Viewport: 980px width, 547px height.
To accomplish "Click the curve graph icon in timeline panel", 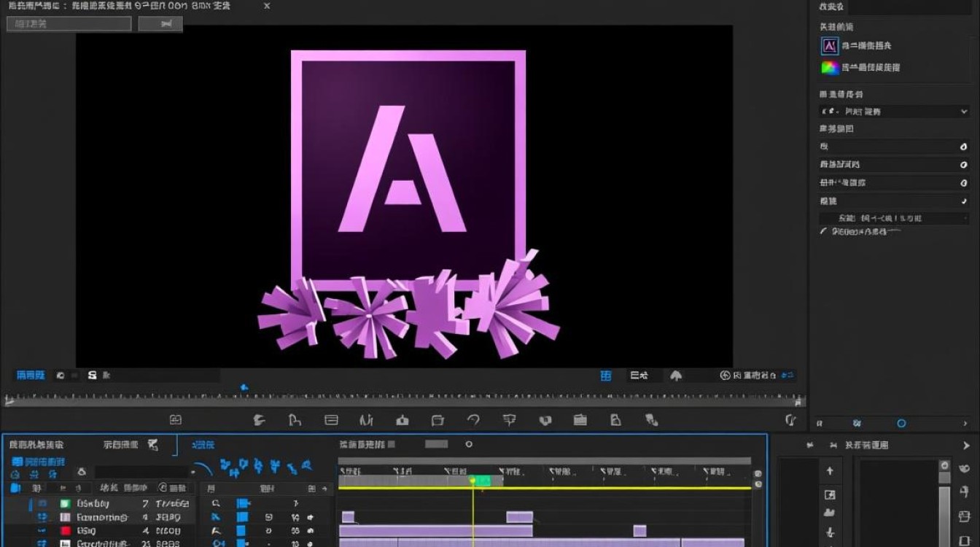I will click(204, 468).
